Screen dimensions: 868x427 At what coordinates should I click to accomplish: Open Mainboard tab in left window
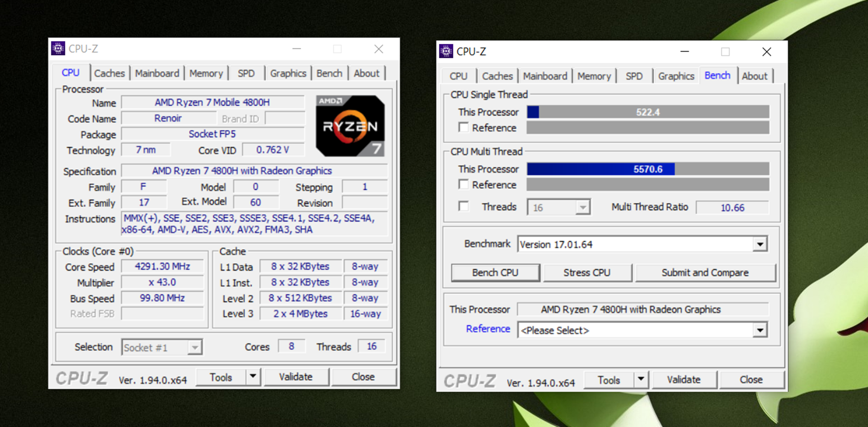point(157,73)
